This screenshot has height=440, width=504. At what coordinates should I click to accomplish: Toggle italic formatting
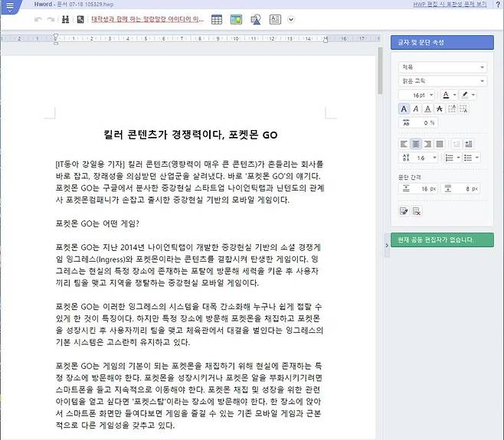point(416,109)
